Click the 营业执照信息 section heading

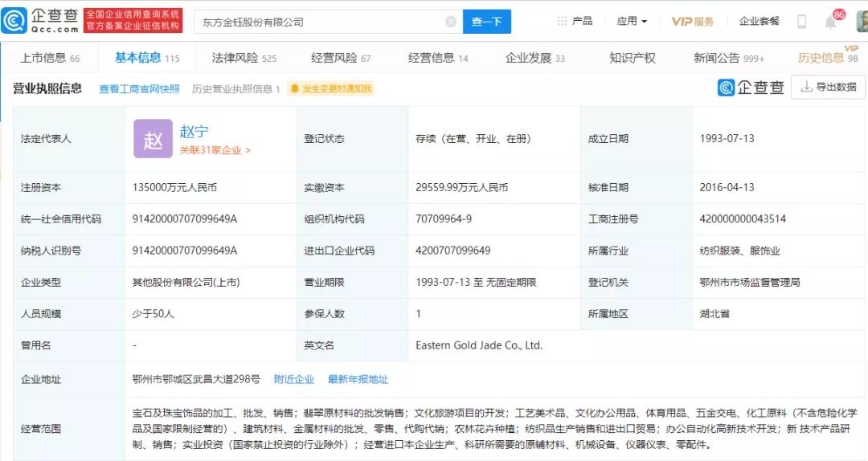coord(47,88)
